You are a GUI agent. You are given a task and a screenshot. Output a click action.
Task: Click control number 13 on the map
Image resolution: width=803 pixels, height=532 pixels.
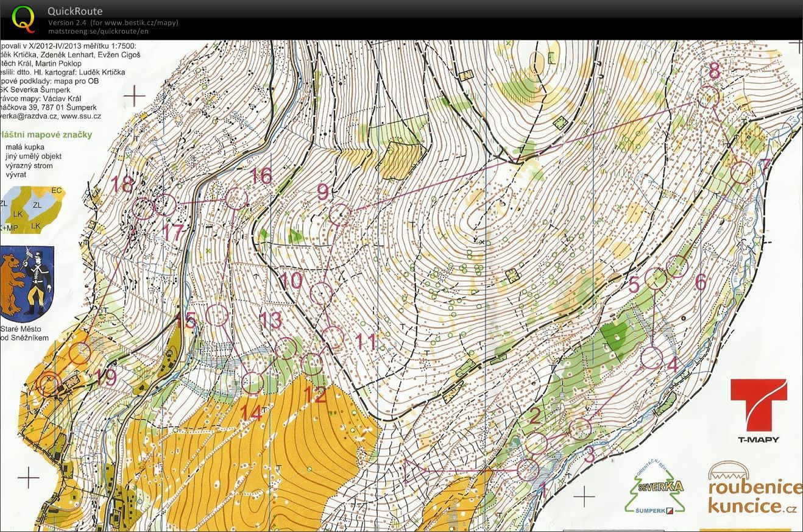(271, 320)
